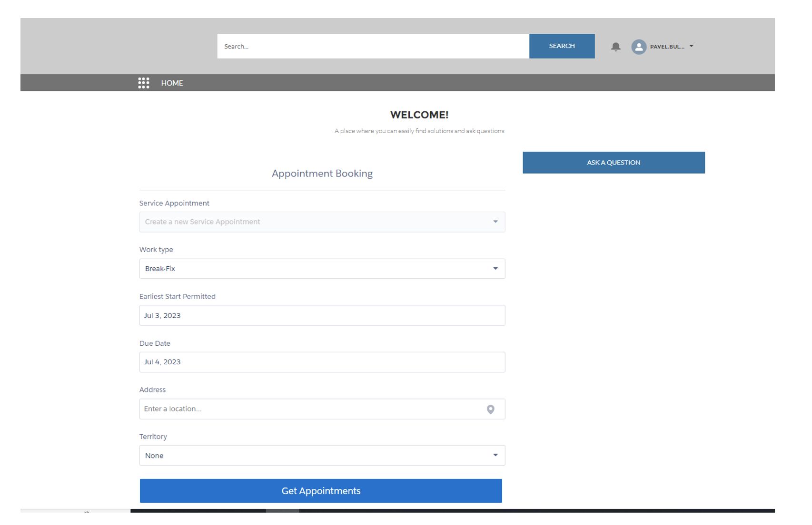
Task: Click the location pin in Address field
Action: [490, 409]
